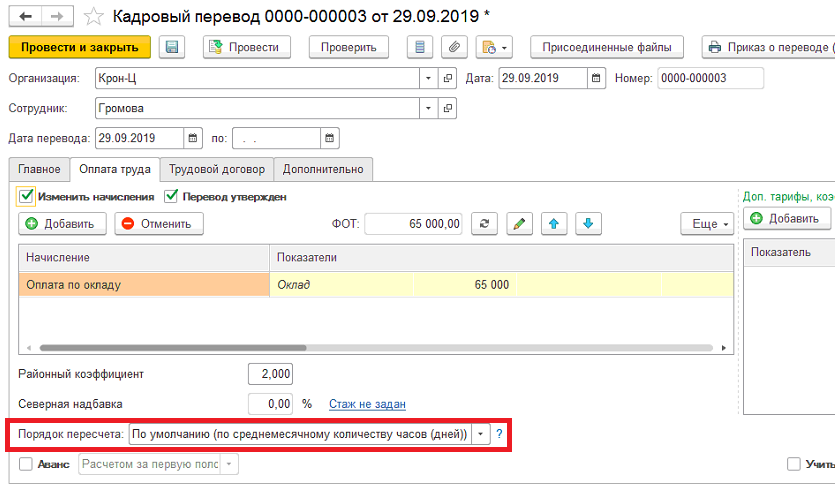The height and width of the screenshot is (489, 835).
Task: Open the document movements list icon
Action: tap(420, 47)
